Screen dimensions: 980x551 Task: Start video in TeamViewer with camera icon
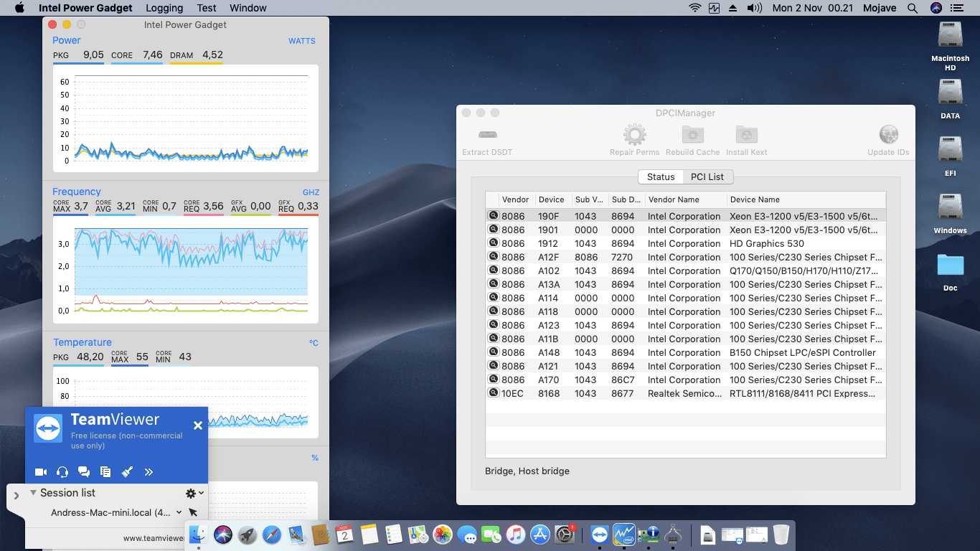(x=41, y=472)
